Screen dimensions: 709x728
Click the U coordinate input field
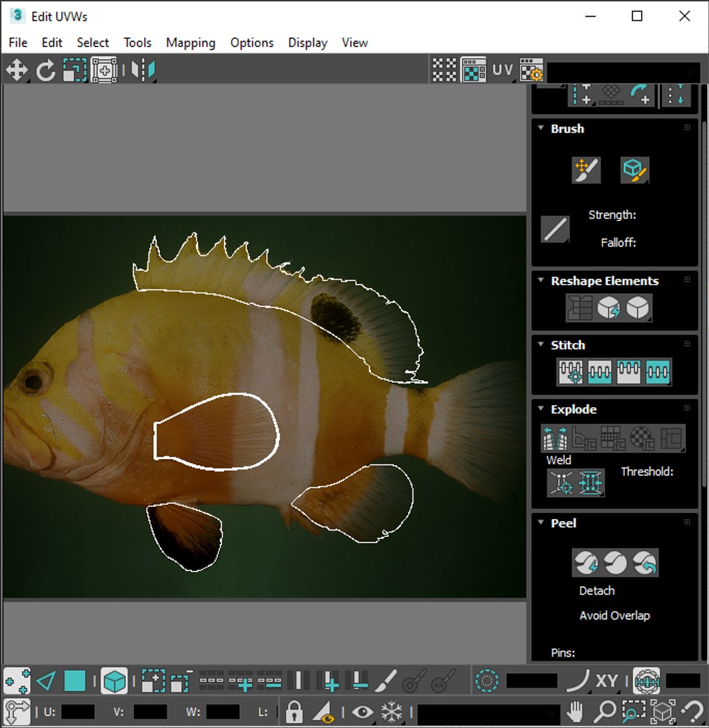pyautogui.click(x=78, y=711)
